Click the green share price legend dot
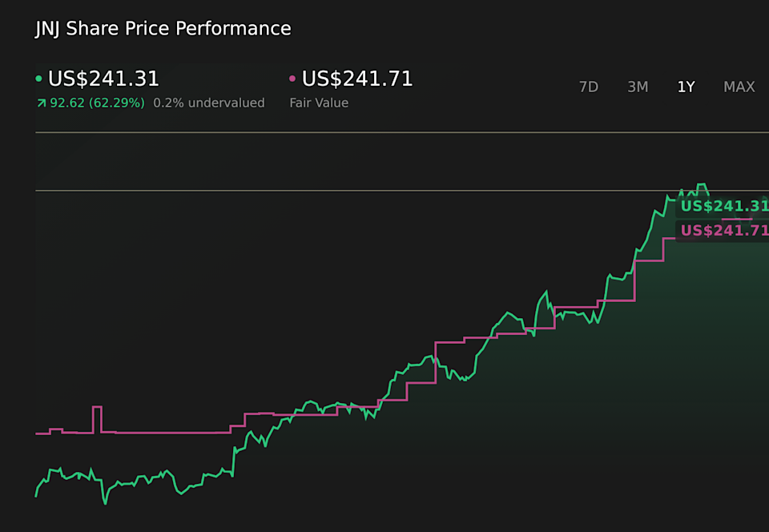Screen dimensions: 769x532 point(39,79)
